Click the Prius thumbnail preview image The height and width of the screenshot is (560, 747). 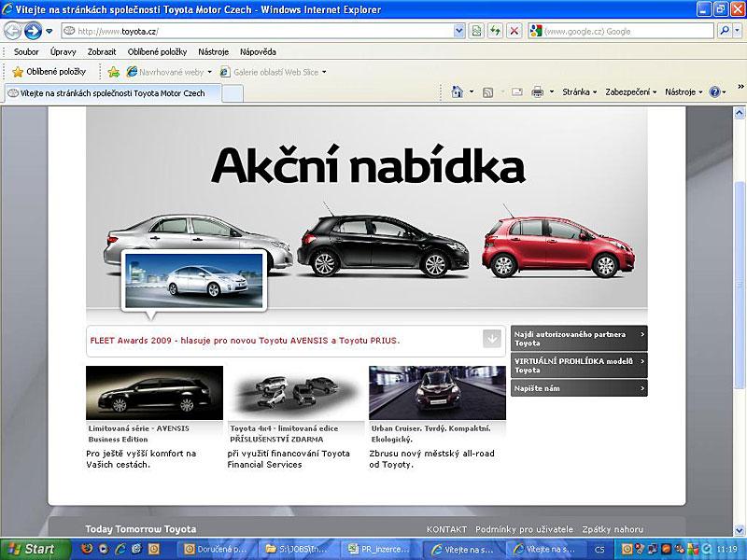[x=194, y=281]
